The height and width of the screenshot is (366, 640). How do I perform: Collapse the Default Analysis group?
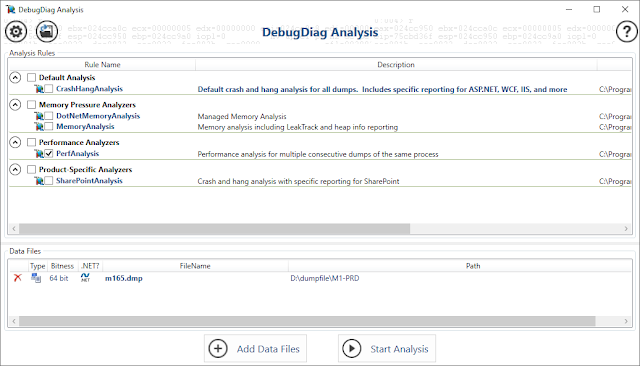(15, 78)
